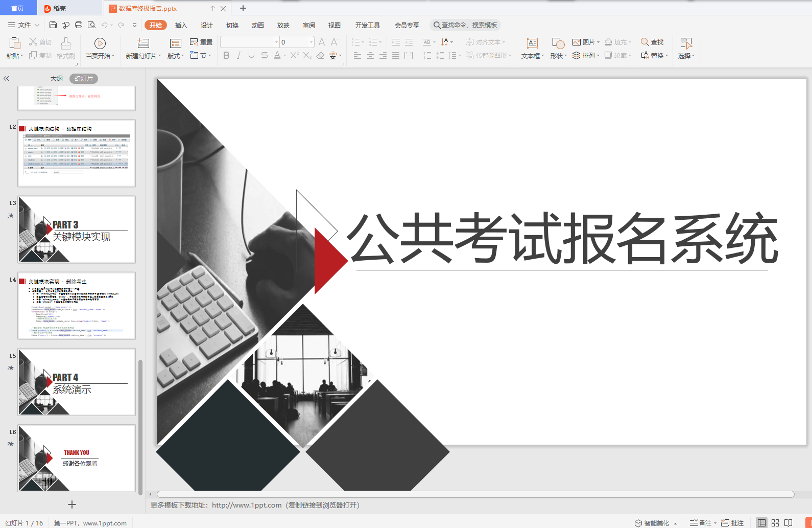The width and height of the screenshot is (812, 528).
Task: Click the Cut (剪切) scissors icon
Action: pyautogui.click(x=33, y=42)
